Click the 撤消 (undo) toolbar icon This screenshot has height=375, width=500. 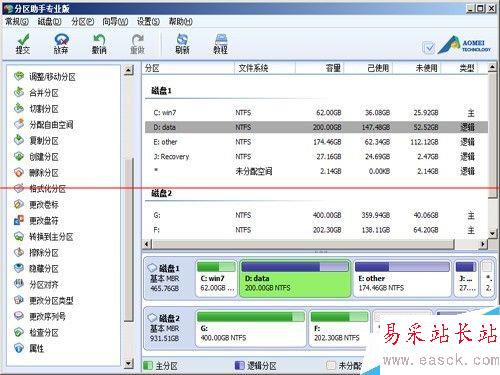99,44
